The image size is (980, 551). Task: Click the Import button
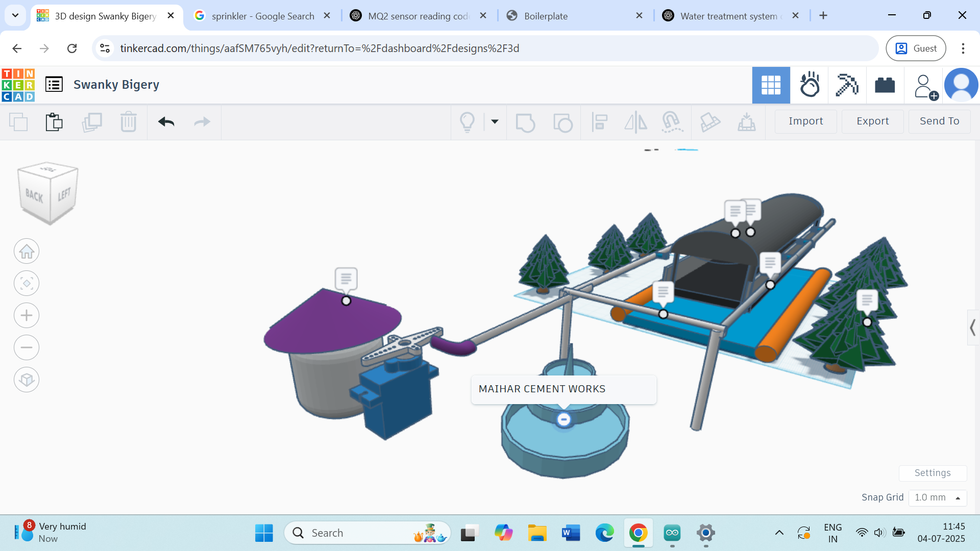(805, 121)
